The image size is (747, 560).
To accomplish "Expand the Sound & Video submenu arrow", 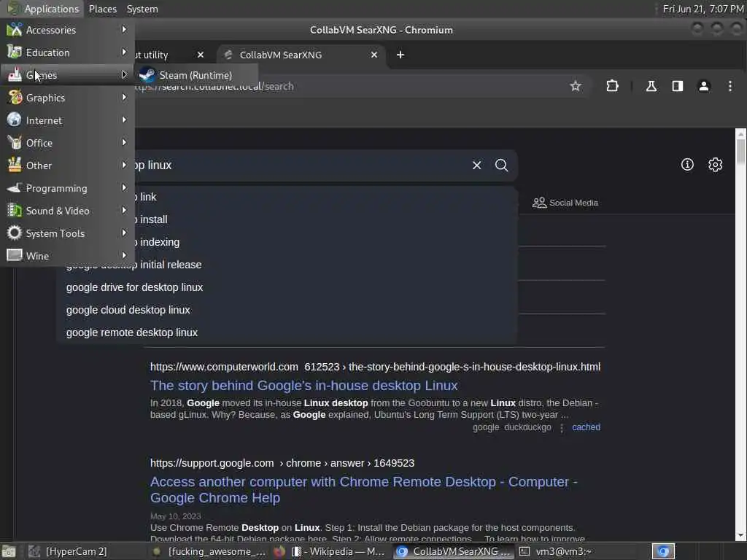I will (x=124, y=210).
